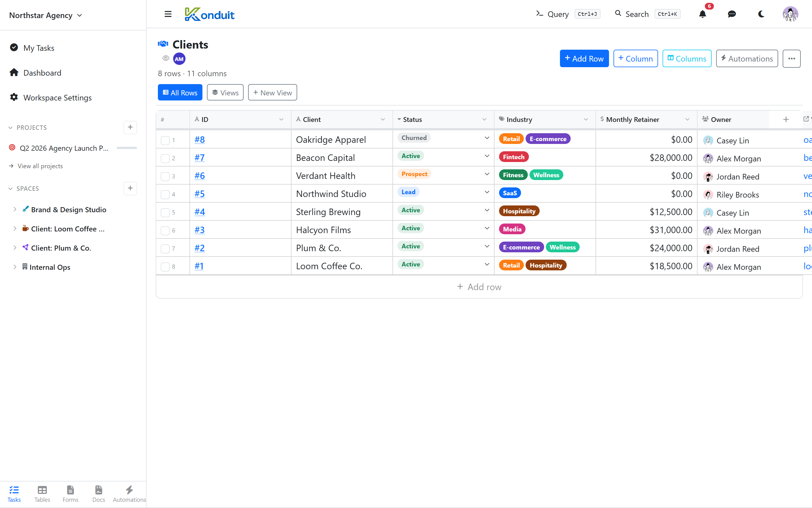Viewport: 812px width, 508px height.
Task: Open the Views tab
Action: 225,92
